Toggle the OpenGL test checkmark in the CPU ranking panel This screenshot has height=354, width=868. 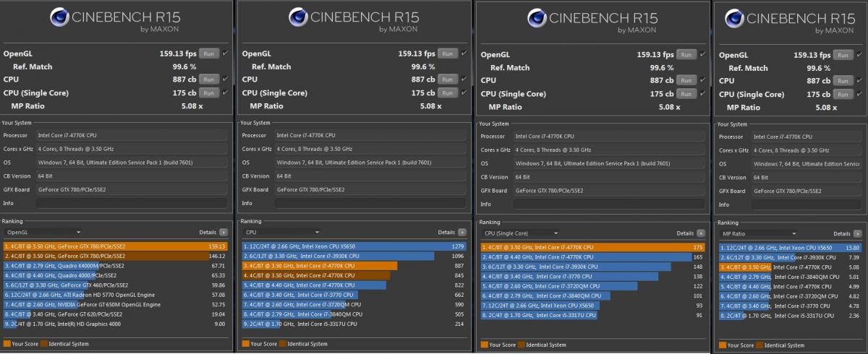tap(464, 53)
